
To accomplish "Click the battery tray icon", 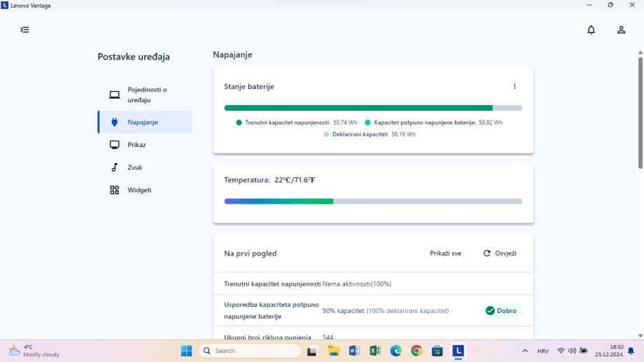I will pyautogui.click(x=584, y=351).
